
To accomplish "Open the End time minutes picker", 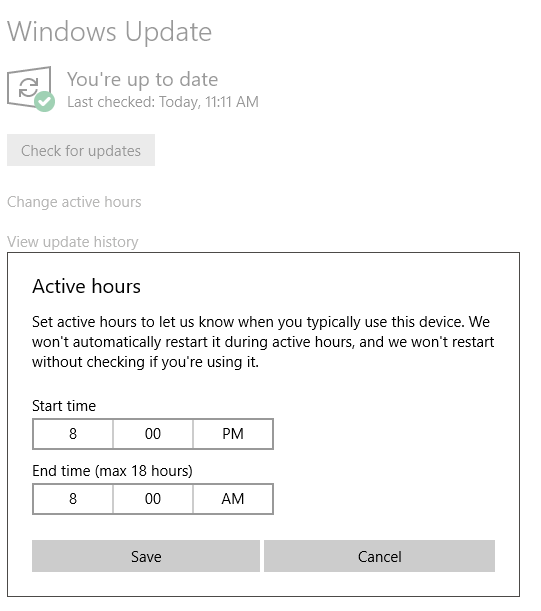I will [153, 499].
